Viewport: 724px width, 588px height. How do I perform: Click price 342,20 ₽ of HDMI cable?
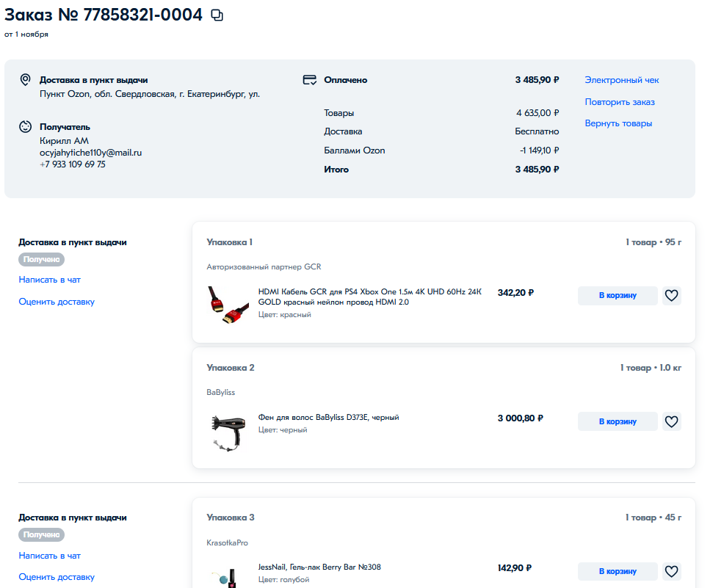515,293
